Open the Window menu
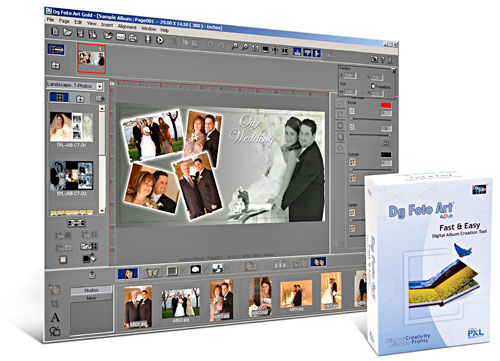This screenshot has width=500, height=361. point(149,29)
